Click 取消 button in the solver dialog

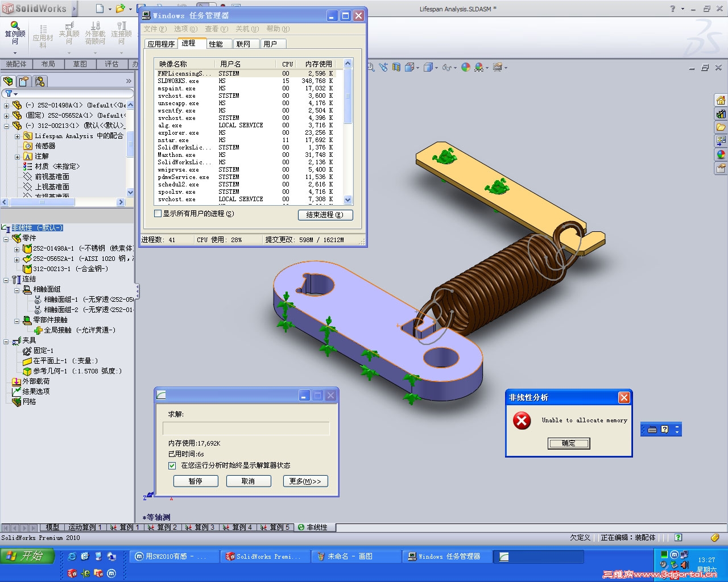248,481
